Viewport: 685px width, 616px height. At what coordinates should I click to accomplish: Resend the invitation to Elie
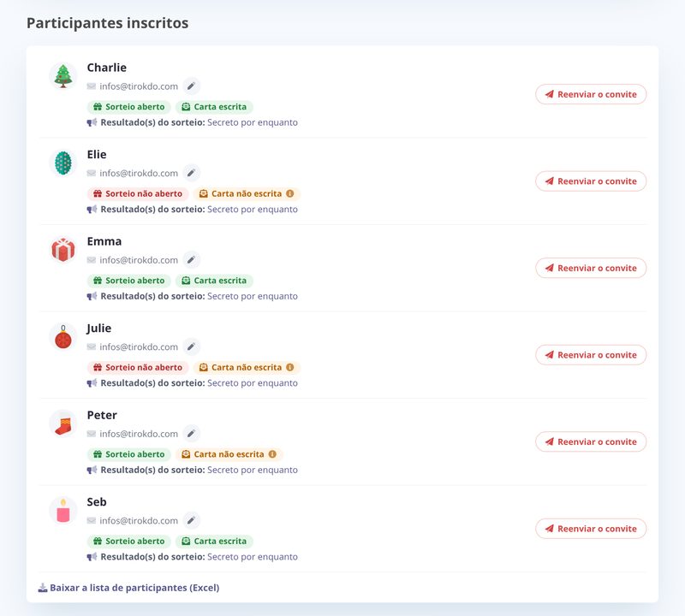coord(591,181)
